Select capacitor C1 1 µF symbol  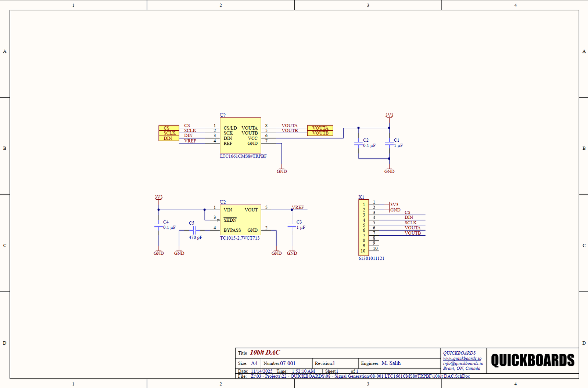point(389,143)
